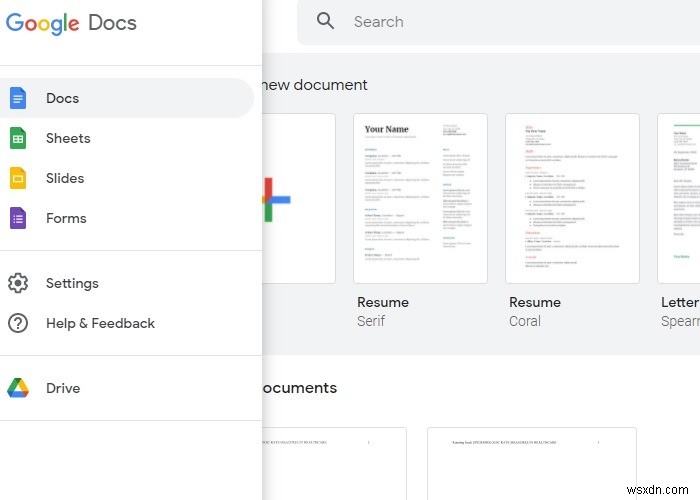Open the Resume Serif template thumbnail
The width and height of the screenshot is (700, 500).
[420, 198]
